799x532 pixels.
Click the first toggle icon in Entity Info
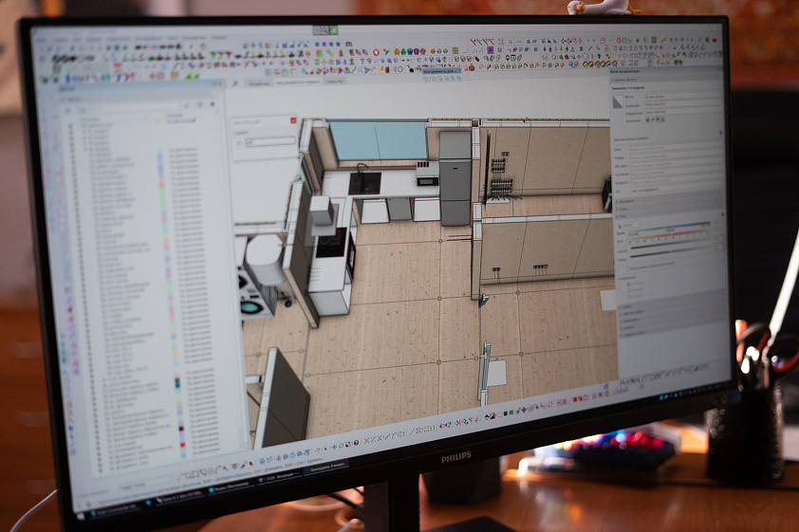tap(649, 119)
